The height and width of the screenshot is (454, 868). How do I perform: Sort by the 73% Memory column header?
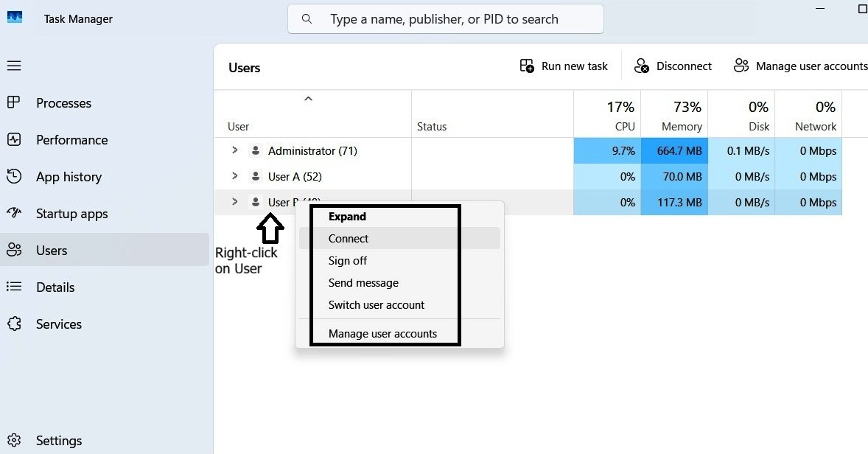(x=674, y=114)
